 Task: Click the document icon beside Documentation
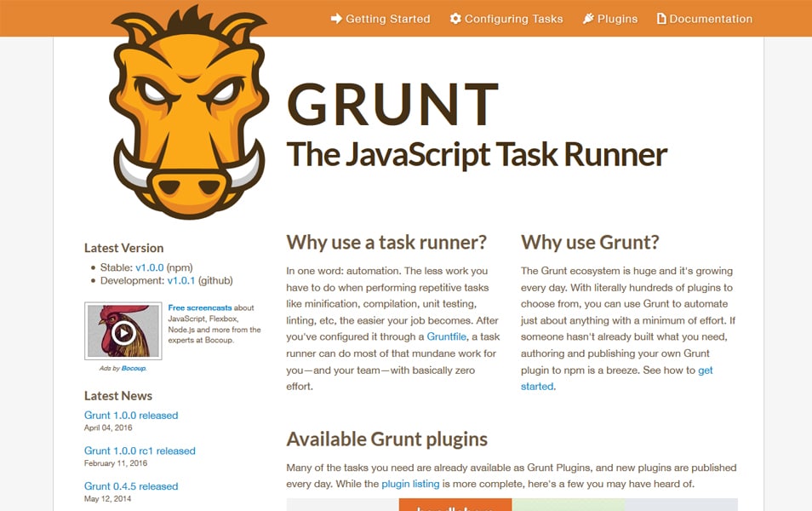coord(661,19)
